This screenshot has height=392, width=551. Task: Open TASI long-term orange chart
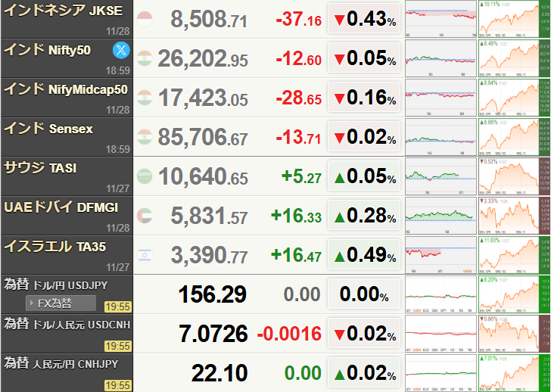(515, 176)
